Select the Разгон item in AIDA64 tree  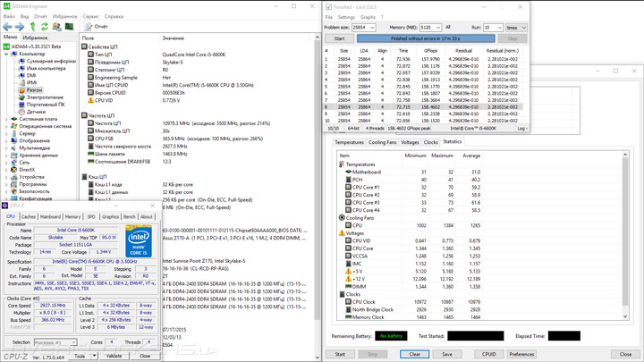[34, 90]
